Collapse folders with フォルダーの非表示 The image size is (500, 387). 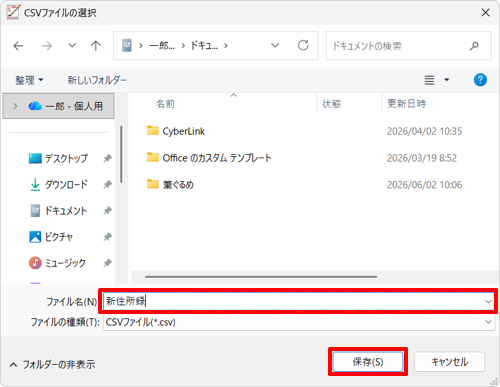52,365
